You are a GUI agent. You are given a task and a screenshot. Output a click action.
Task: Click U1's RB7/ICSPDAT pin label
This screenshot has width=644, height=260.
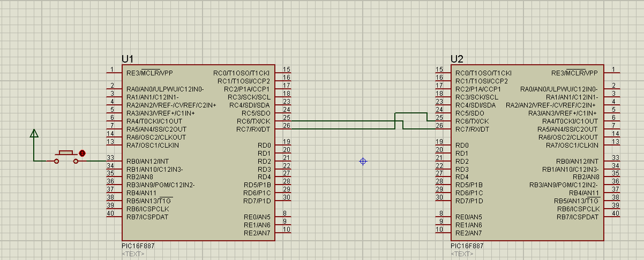pyautogui.click(x=147, y=217)
